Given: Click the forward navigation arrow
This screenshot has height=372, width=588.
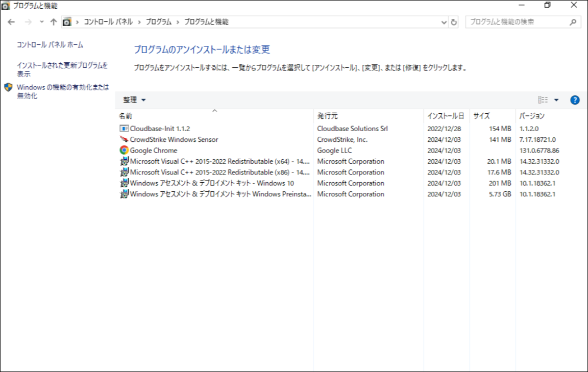Looking at the screenshot, I should click(x=28, y=22).
